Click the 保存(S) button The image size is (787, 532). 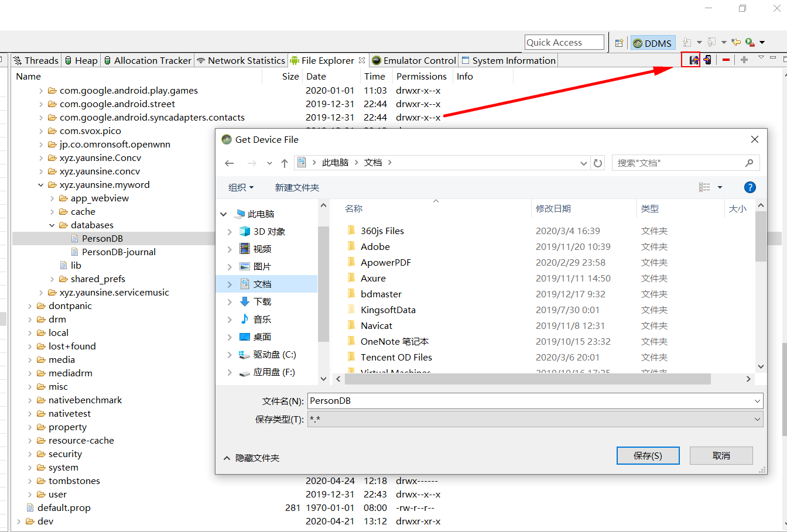[648, 455]
